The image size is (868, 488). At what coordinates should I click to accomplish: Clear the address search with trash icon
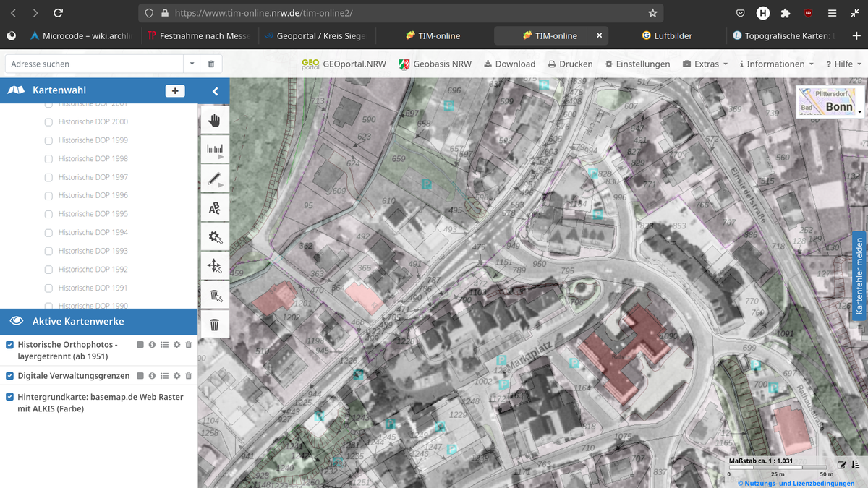[211, 64]
